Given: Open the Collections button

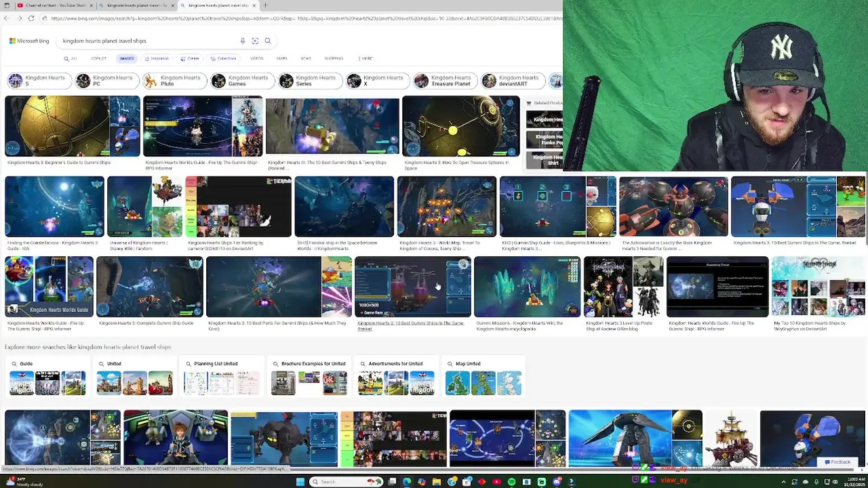Looking at the screenshot, I should 223,58.
